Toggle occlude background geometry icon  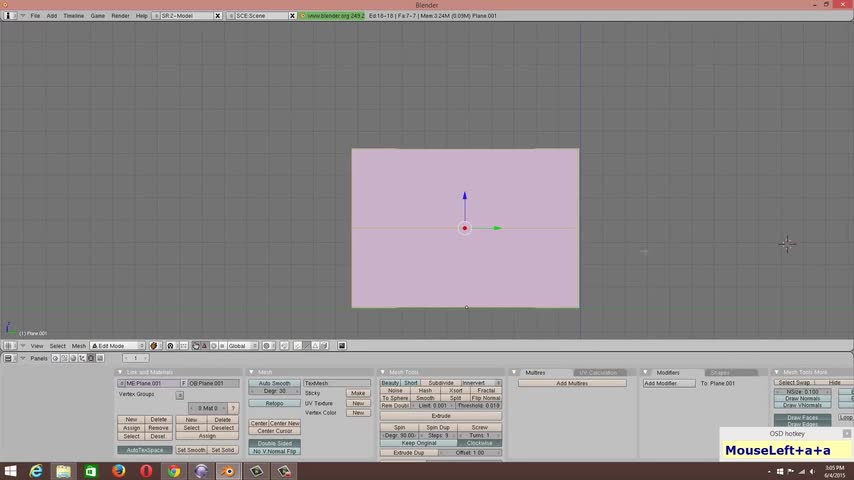pos(324,346)
